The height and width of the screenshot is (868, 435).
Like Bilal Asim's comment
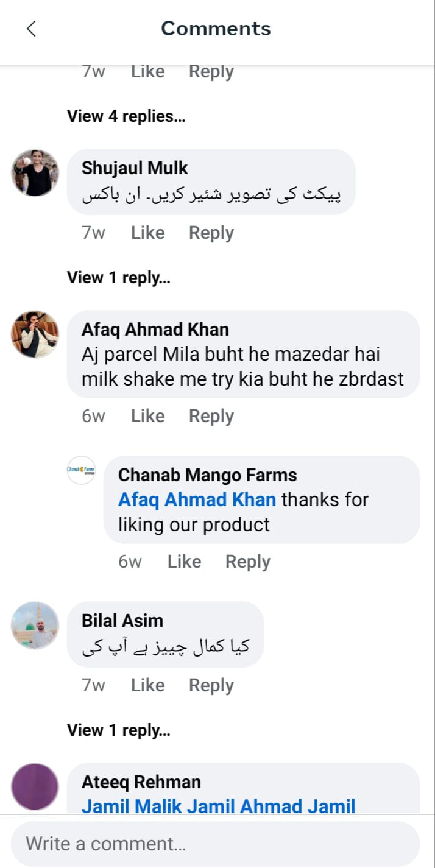pyautogui.click(x=148, y=685)
